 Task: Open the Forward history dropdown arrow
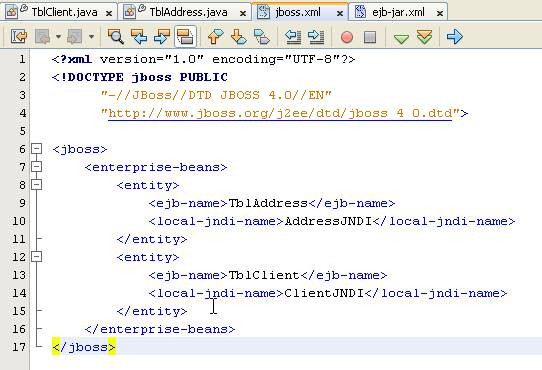pyautogui.click(x=91, y=36)
